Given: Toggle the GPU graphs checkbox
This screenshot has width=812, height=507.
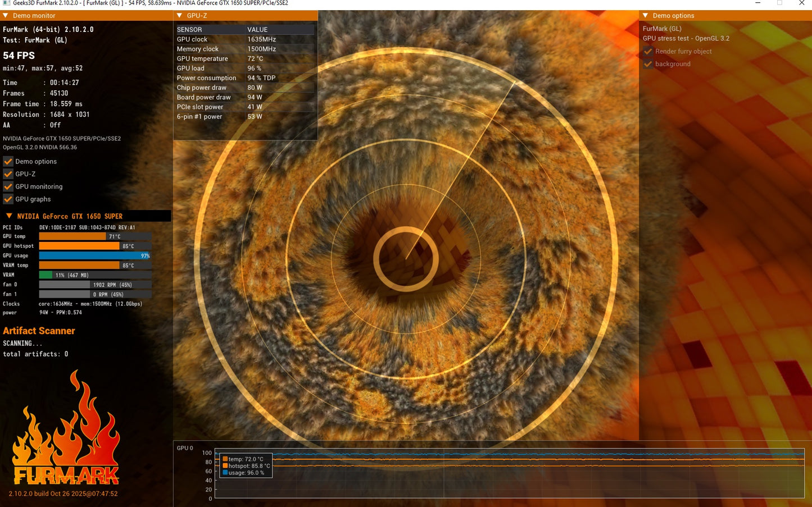Looking at the screenshot, I should pyautogui.click(x=8, y=199).
